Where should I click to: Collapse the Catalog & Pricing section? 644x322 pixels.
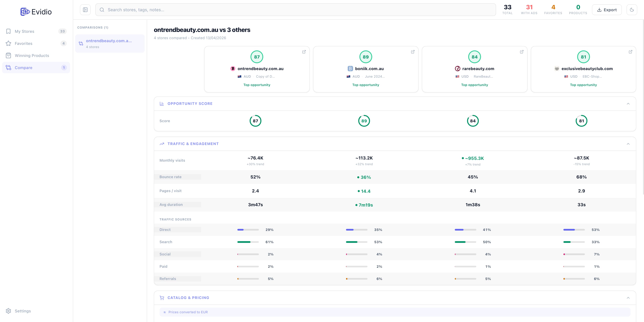[x=628, y=298]
